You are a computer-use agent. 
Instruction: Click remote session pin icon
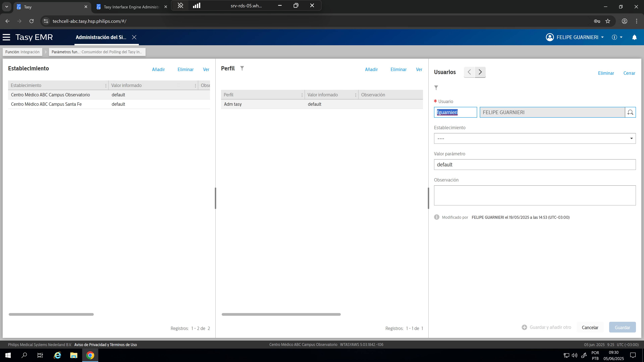tap(180, 6)
